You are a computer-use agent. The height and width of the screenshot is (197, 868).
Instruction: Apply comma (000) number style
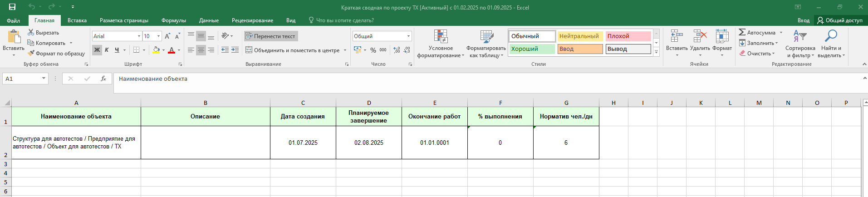pyautogui.click(x=383, y=50)
